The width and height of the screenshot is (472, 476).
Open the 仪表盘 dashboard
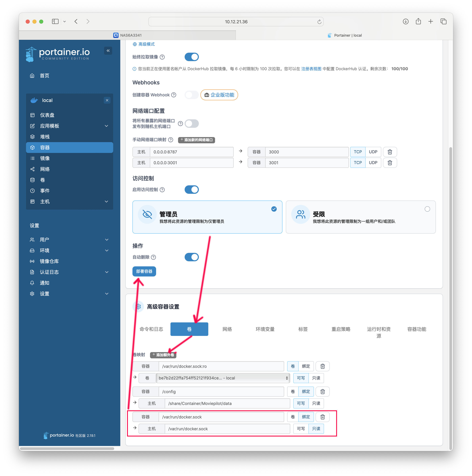(x=47, y=115)
